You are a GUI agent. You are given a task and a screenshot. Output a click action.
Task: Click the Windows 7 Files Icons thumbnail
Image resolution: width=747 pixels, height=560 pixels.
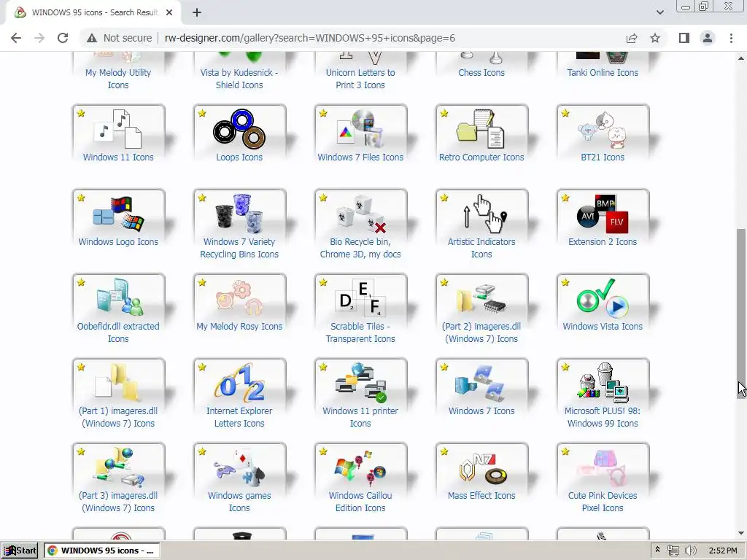(360, 128)
